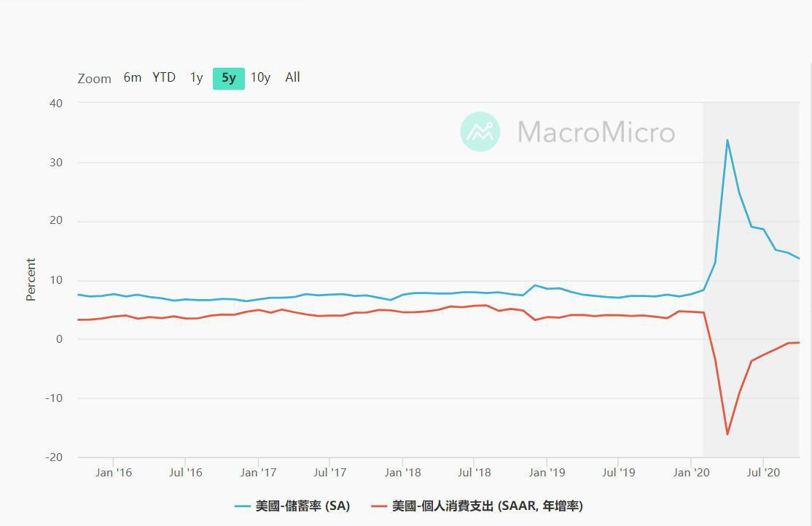812x526 pixels.
Task: Click the Zoom label text
Action: (94, 79)
